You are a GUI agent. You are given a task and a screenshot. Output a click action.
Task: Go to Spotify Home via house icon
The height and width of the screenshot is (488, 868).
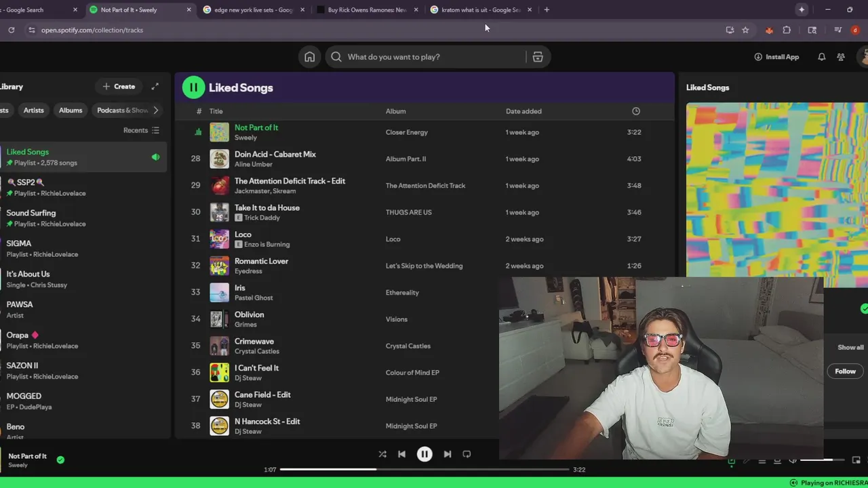pyautogui.click(x=309, y=57)
